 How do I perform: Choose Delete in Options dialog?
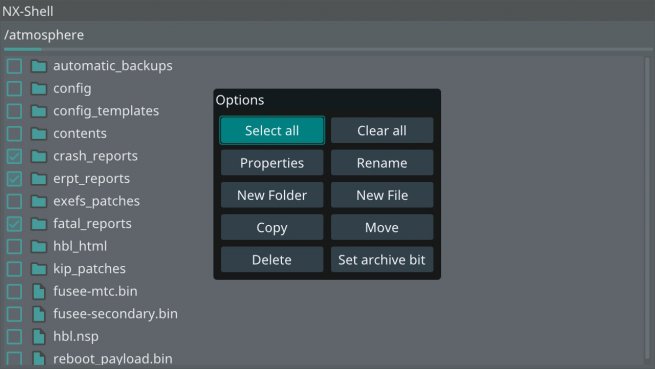(272, 260)
